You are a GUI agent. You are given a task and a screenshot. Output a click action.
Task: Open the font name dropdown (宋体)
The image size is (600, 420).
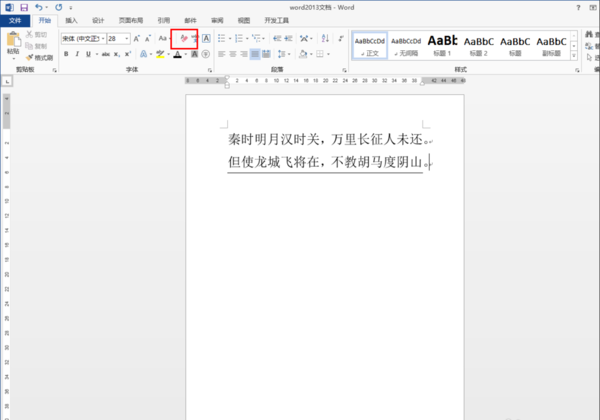point(103,38)
